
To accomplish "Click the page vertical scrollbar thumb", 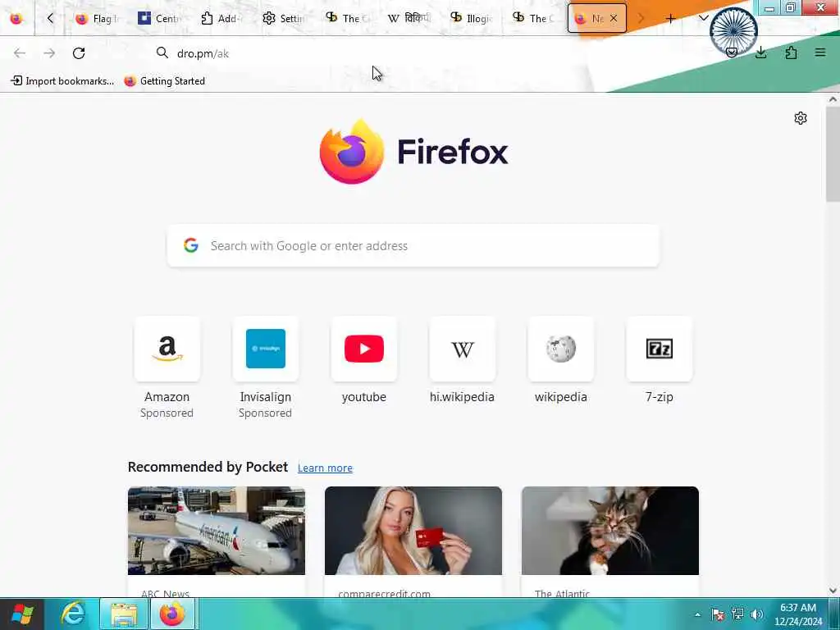I will (833, 154).
